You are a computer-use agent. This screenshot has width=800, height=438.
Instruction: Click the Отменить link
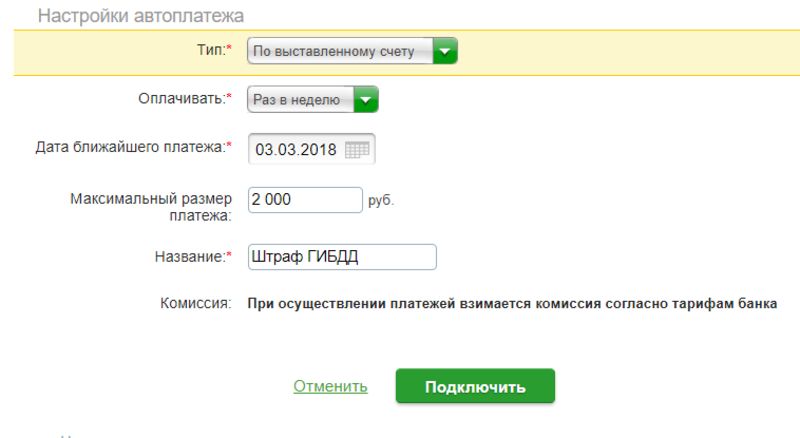tap(330, 386)
